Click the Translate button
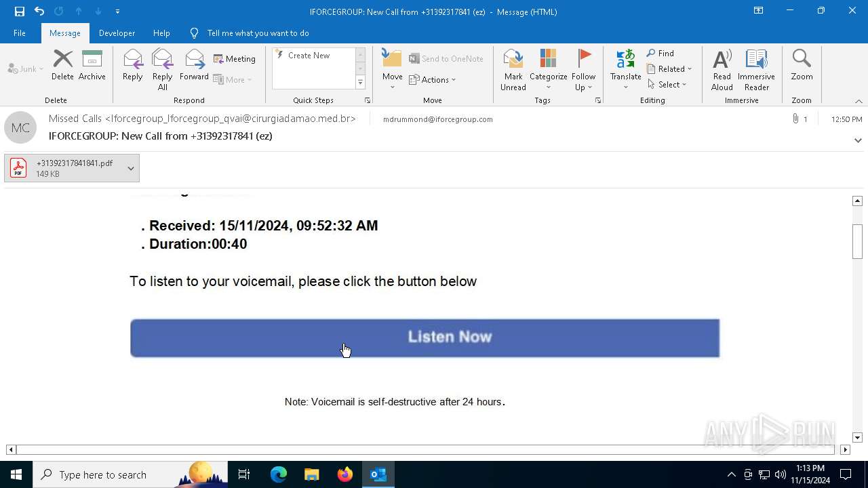The width and height of the screenshot is (868, 488). (625, 70)
